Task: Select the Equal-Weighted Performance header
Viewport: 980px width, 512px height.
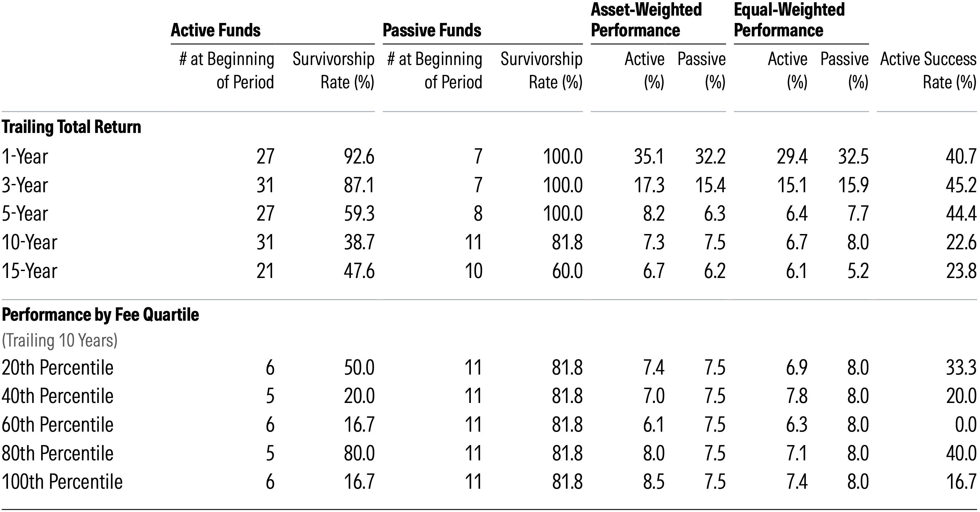Action: [789, 20]
